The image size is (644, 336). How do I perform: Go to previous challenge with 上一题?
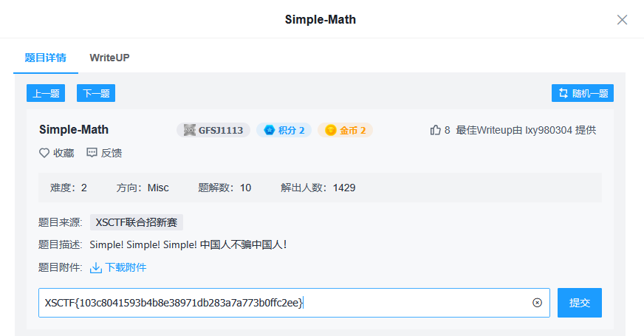[46, 93]
